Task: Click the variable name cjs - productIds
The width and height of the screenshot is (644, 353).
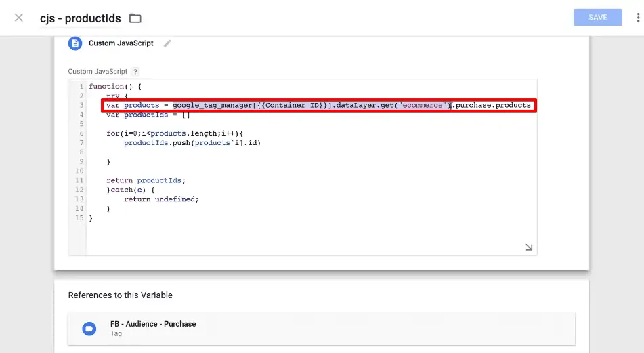Action: click(x=81, y=18)
